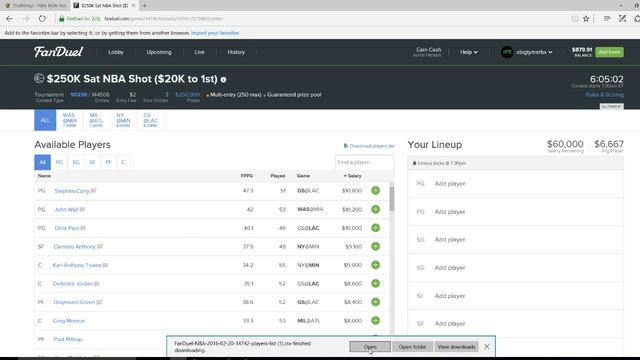The width and height of the screenshot is (640, 360).
Task: Open Stephen Curry's news note icon
Action: (x=93, y=191)
